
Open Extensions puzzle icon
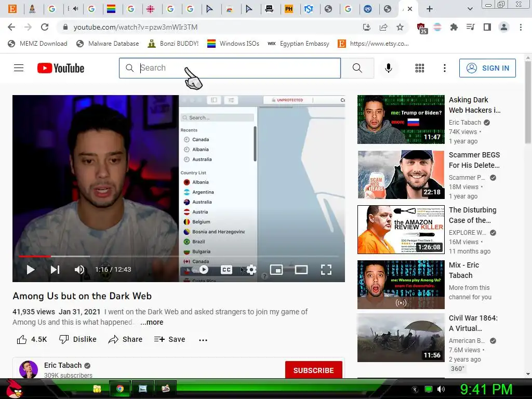click(454, 27)
